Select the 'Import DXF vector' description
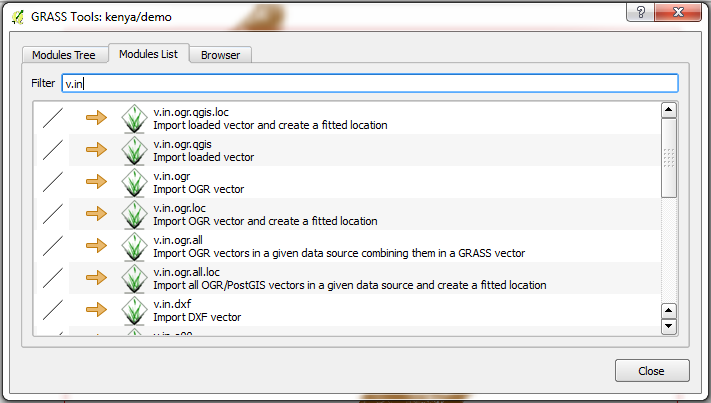This screenshot has height=403, width=711. coord(197,317)
